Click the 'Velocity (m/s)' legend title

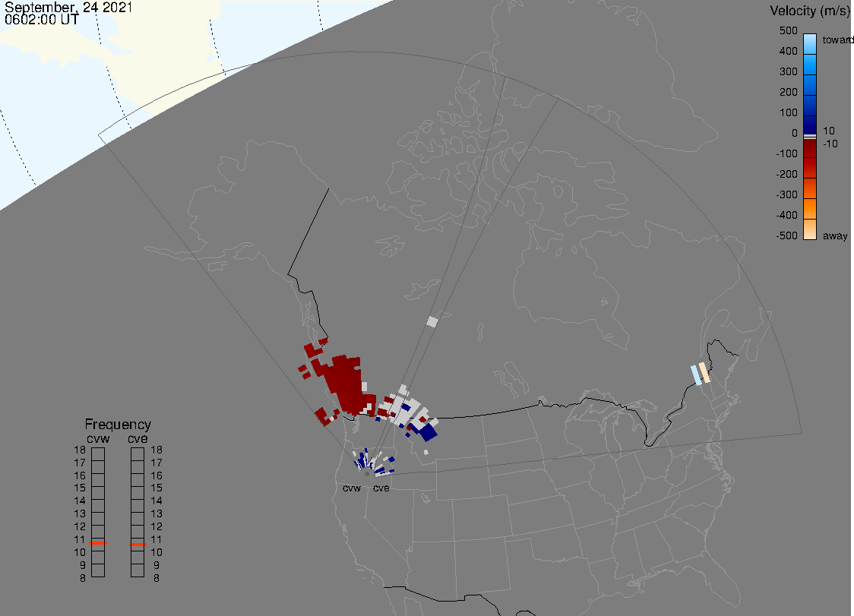808,11
